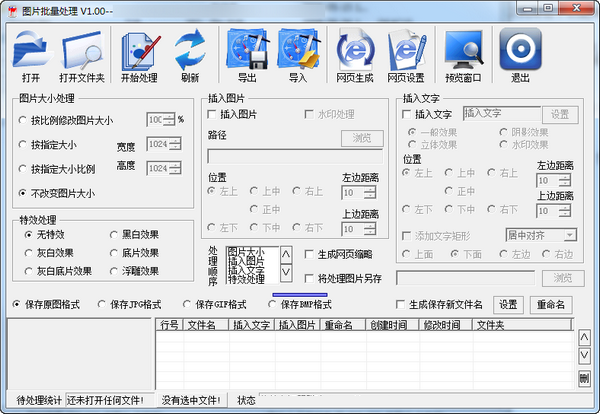
Task: Choose the 黑白效果 effect option
Action: (x=114, y=234)
